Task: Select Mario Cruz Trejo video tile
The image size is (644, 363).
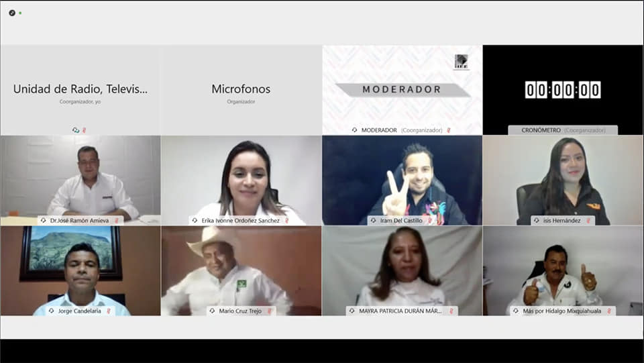Action: point(241,270)
